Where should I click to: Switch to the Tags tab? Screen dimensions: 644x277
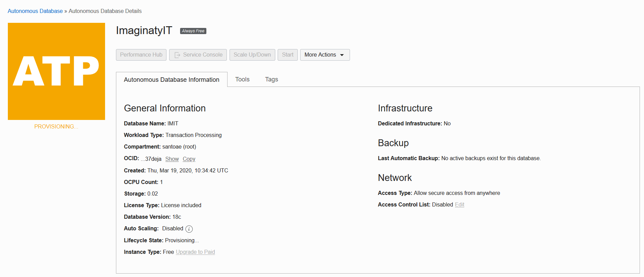[x=272, y=79]
